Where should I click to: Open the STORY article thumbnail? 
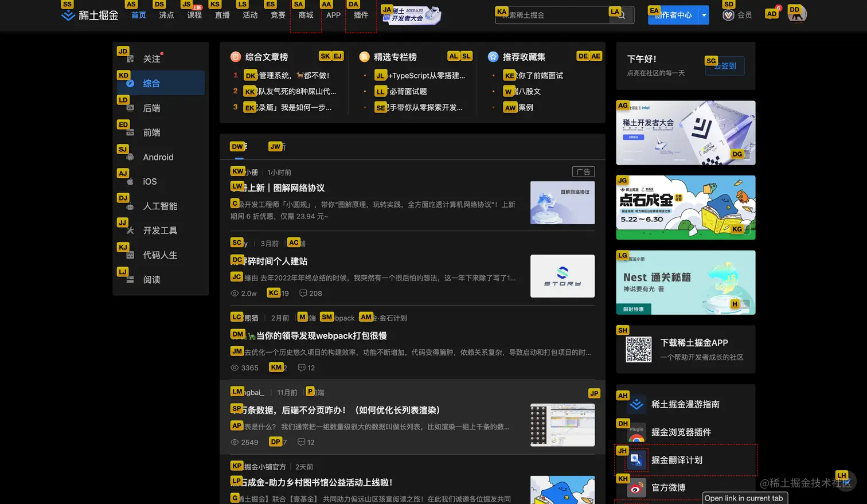click(x=563, y=276)
